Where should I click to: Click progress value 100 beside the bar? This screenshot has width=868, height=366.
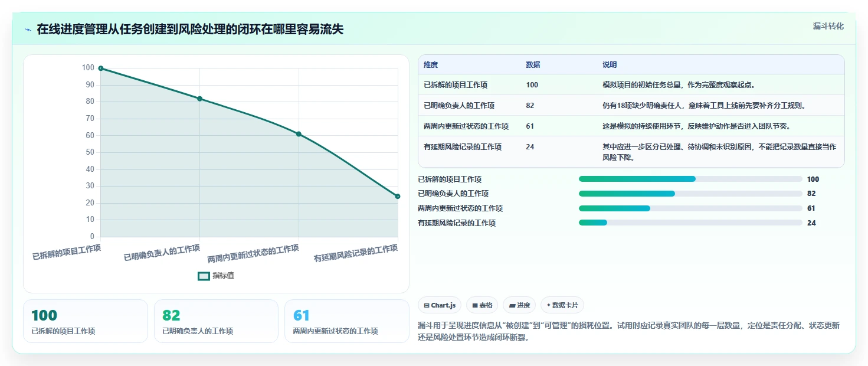tap(813, 179)
